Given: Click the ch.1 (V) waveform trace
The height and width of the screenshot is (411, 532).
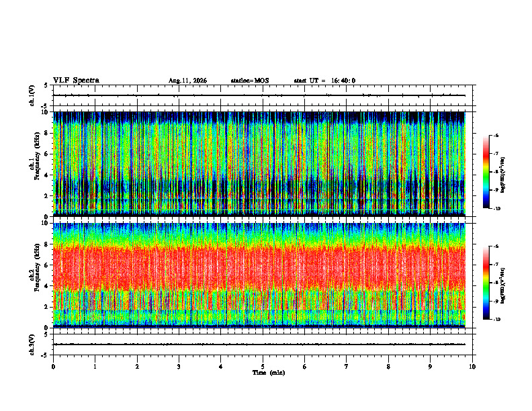Looking at the screenshot, I should [x=259, y=95].
